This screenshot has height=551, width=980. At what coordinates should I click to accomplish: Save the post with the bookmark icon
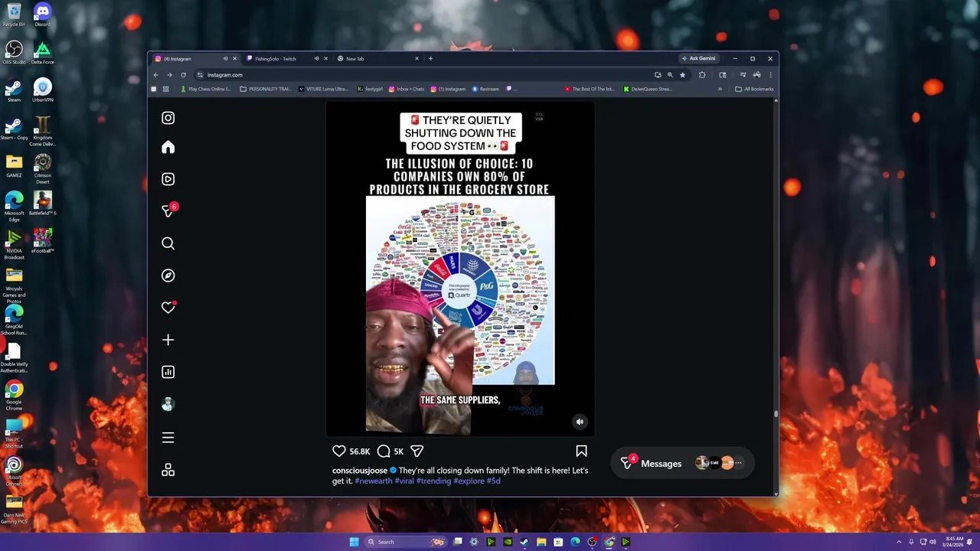(x=581, y=452)
